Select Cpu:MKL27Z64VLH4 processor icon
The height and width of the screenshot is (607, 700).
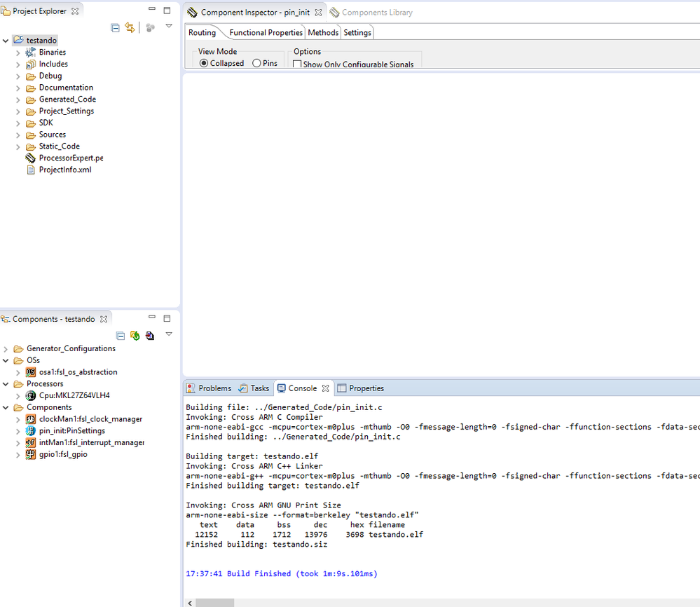[x=30, y=395]
